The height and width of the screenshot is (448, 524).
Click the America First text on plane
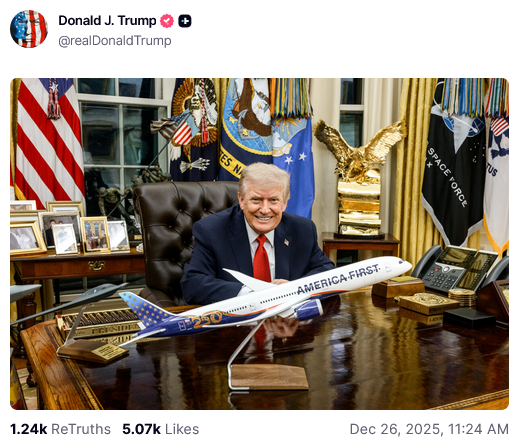tap(338, 279)
